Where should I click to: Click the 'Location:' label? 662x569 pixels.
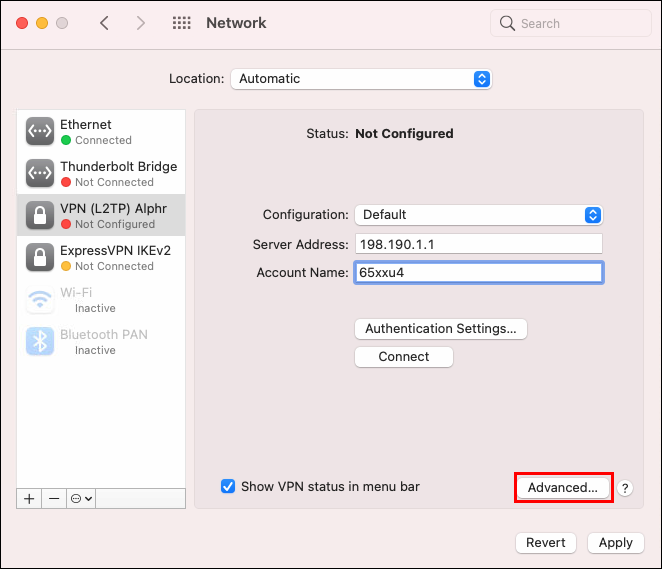(196, 79)
